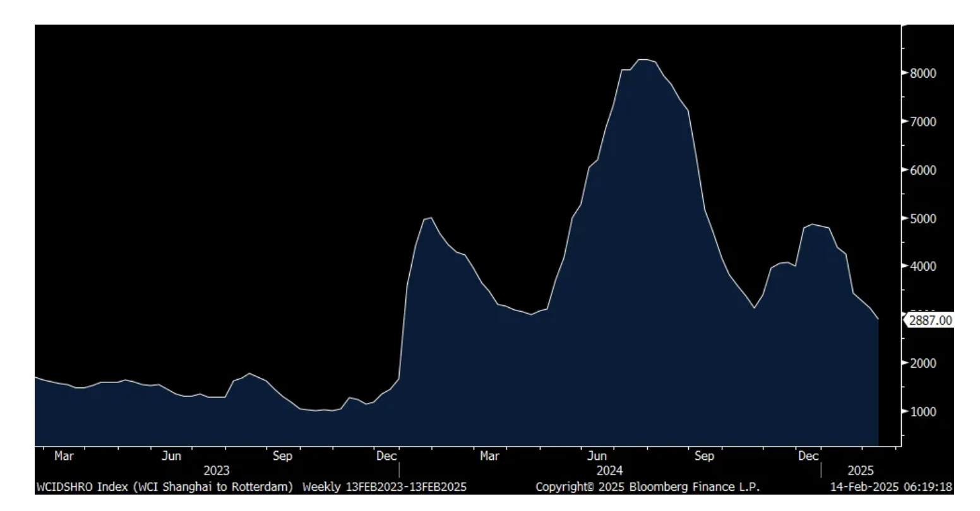Click the 1000 y-axis label
The image size is (980, 511).
point(923,412)
